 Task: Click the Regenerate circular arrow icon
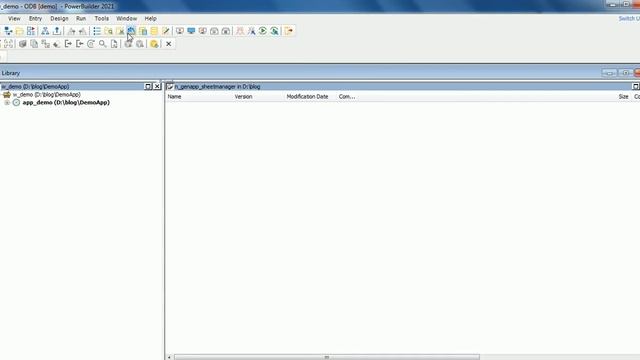[x=91, y=44]
